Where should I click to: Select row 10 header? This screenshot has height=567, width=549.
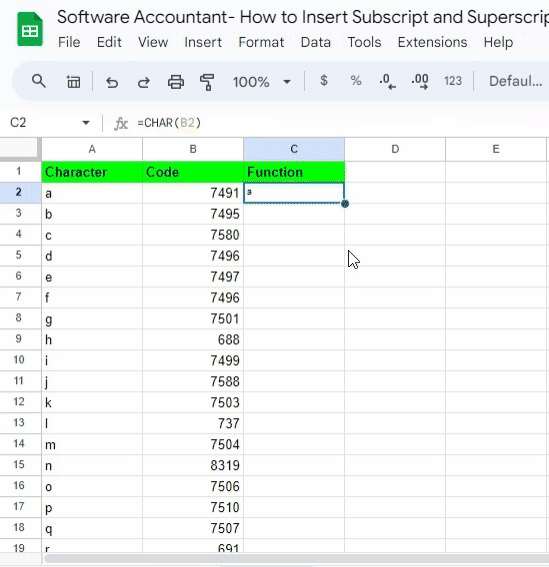20,360
